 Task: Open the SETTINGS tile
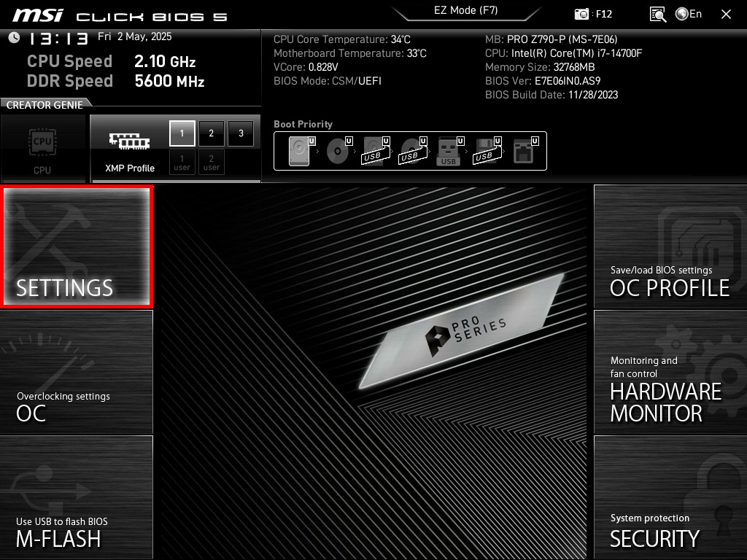coord(76,246)
